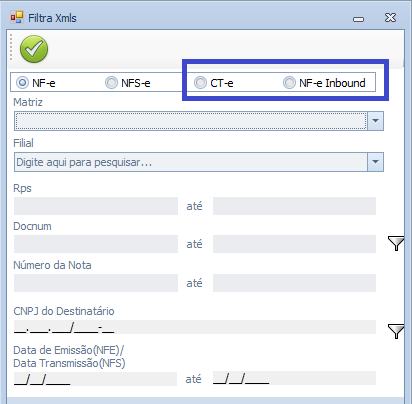Close the Filtra Xmls window
Screen dimensions: 412x404
[390, 17]
